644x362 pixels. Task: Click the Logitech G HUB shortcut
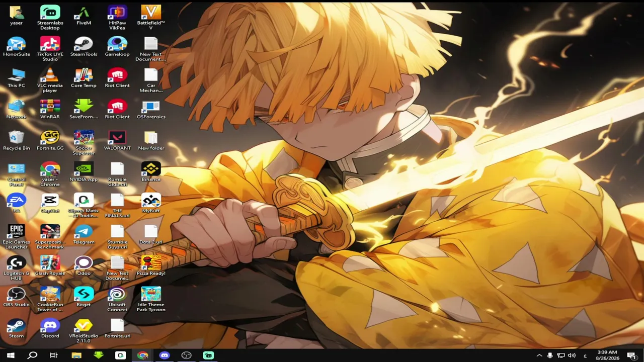(x=16, y=267)
